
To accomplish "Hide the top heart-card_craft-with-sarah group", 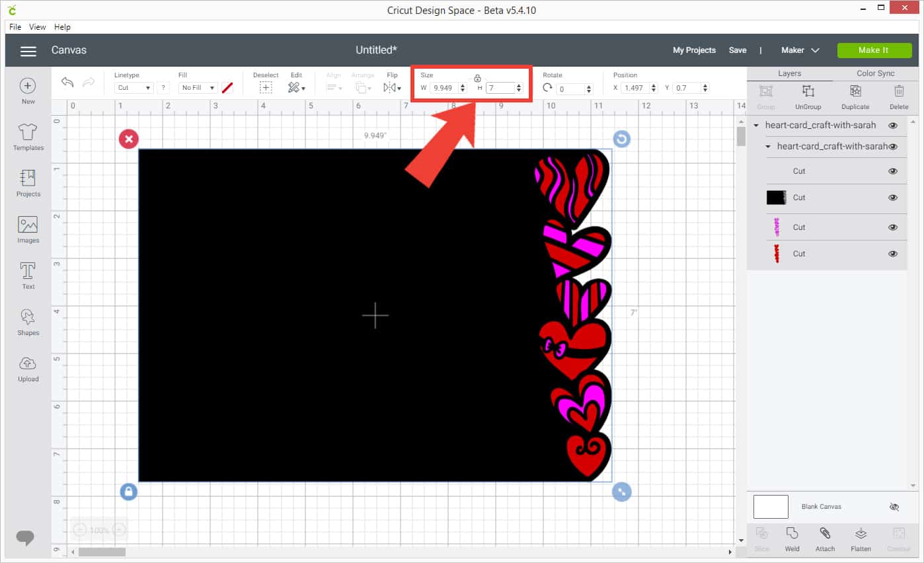I will (x=893, y=126).
